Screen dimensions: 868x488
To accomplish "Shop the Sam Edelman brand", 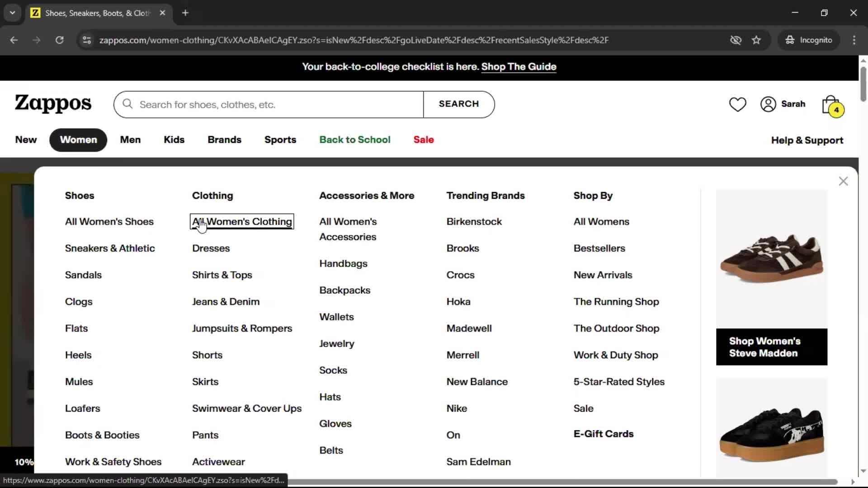I will click(x=478, y=461).
